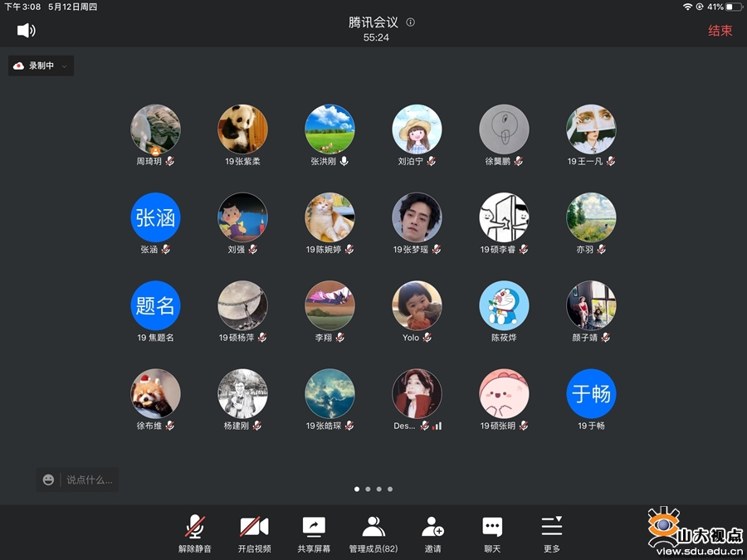Click the Share Screen (共享屏幕) icon
The image size is (747, 560).
(x=314, y=527)
